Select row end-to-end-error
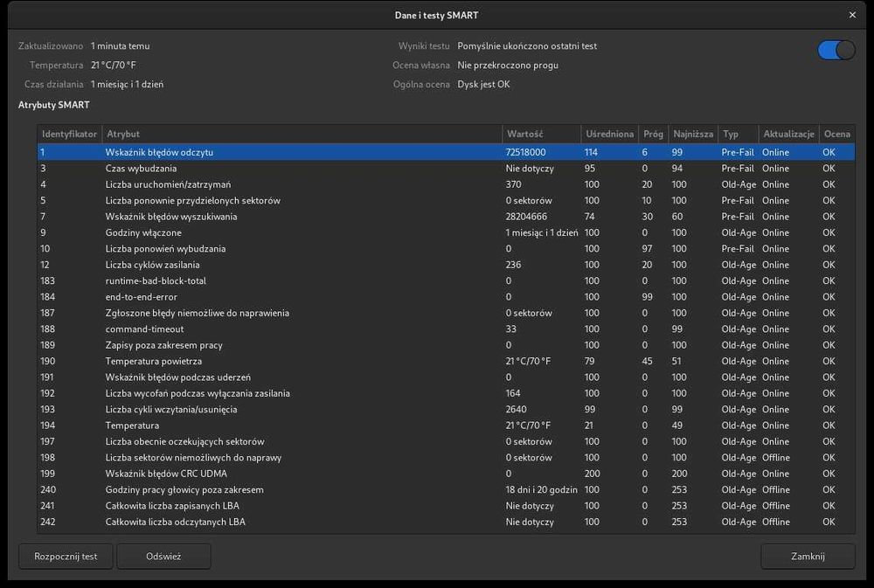 [x=446, y=297]
